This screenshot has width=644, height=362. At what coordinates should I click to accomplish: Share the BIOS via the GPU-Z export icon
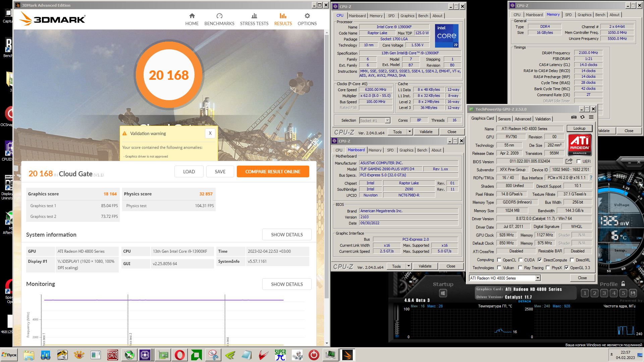point(569,161)
